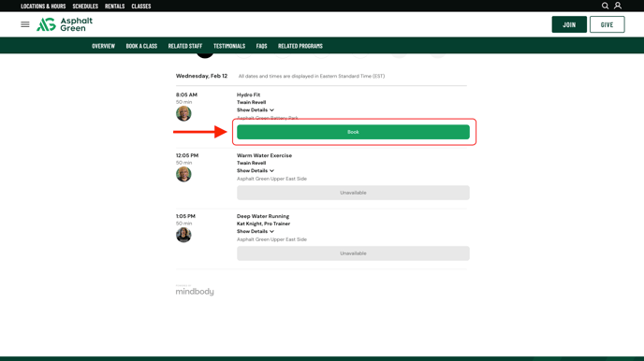Go to the Related Programs tab
This screenshot has width=644, height=361.
300,46
